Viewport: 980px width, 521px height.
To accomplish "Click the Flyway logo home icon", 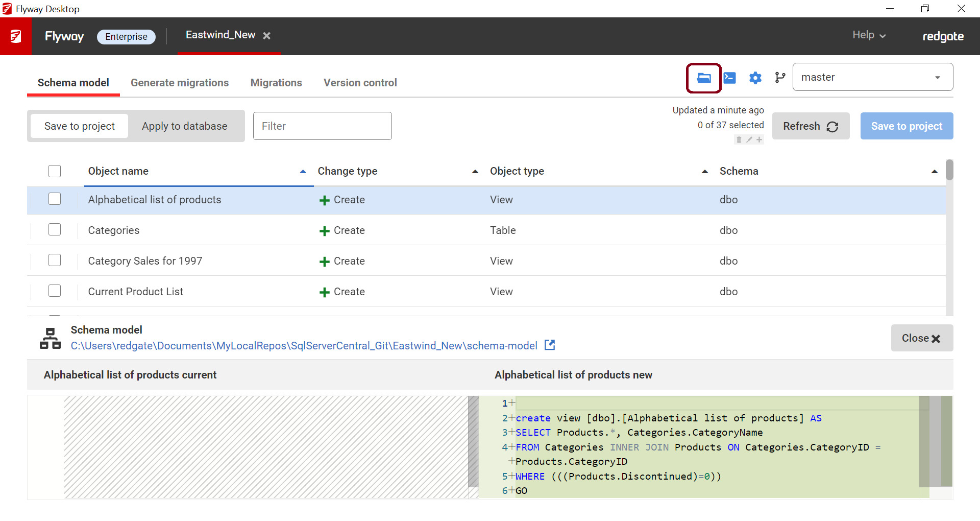I will click(x=16, y=36).
